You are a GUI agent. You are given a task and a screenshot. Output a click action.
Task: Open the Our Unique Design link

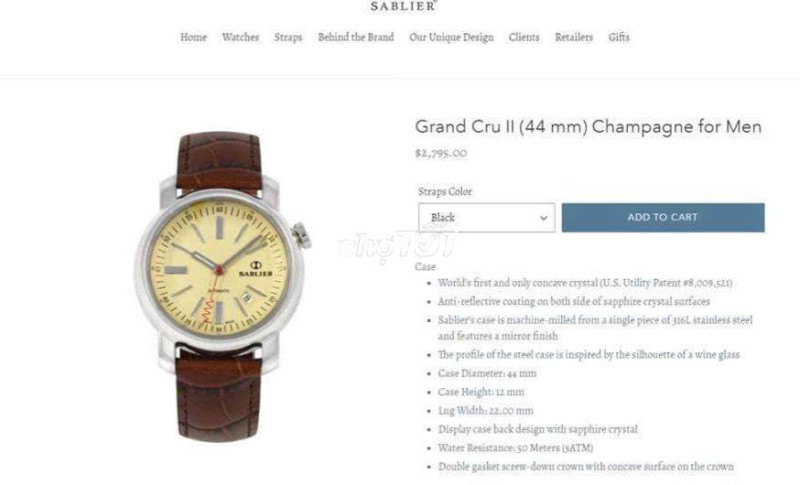tap(452, 37)
